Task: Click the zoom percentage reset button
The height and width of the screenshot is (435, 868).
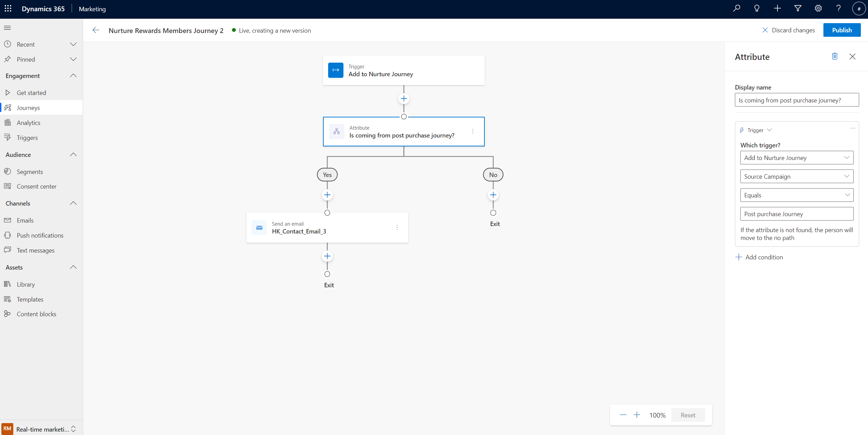Action: click(688, 415)
